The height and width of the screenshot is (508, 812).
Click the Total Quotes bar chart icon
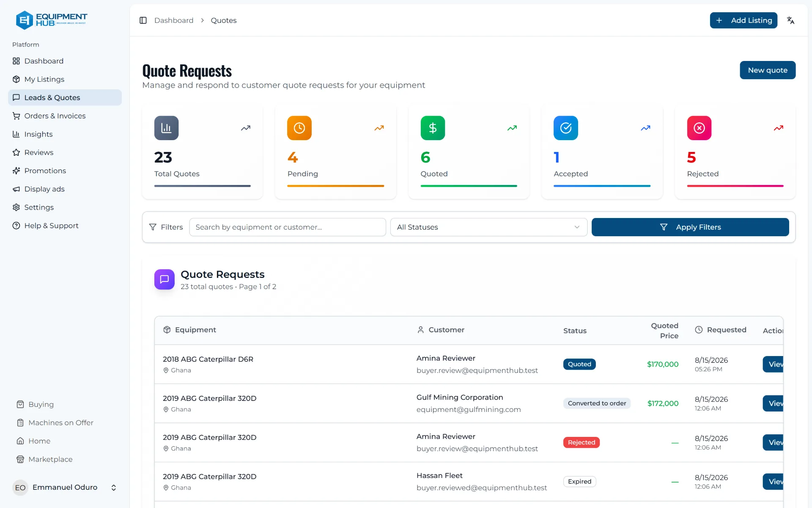pyautogui.click(x=166, y=128)
